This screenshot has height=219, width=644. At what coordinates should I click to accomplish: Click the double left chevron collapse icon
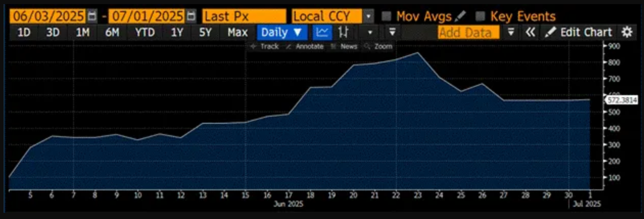(531, 33)
